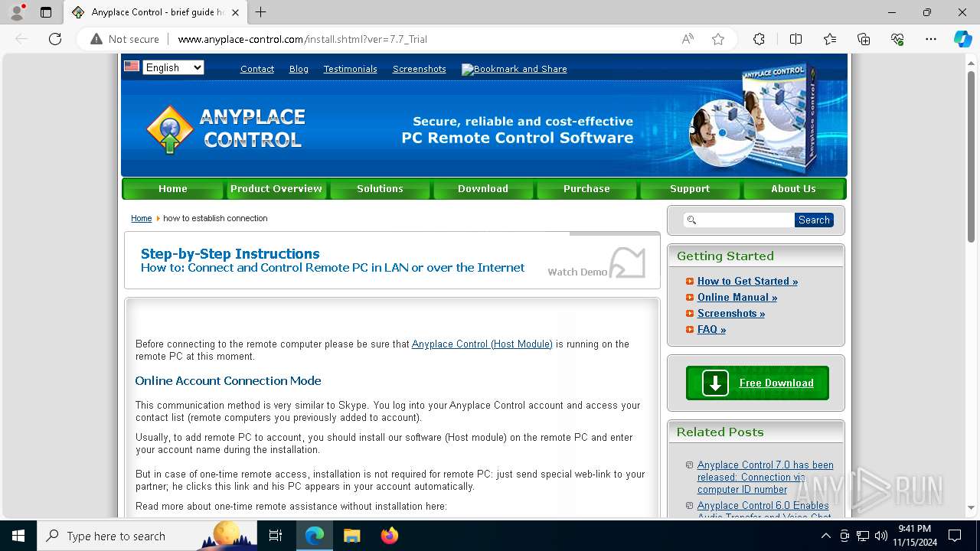This screenshot has width=980, height=551.
Task: Open File Explorer from taskbar
Action: [x=351, y=536]
